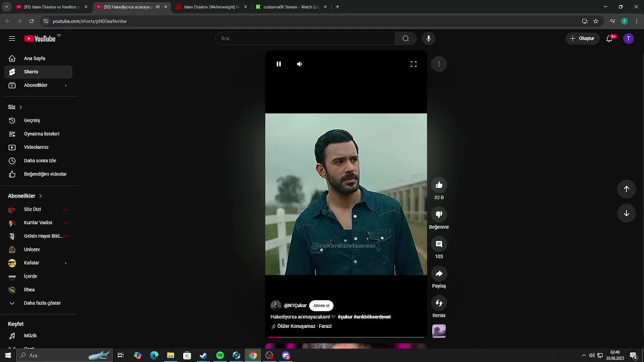Remix this Short
Image resolution: width=644 pixels, height=362 pixels.
pos(439,303)
